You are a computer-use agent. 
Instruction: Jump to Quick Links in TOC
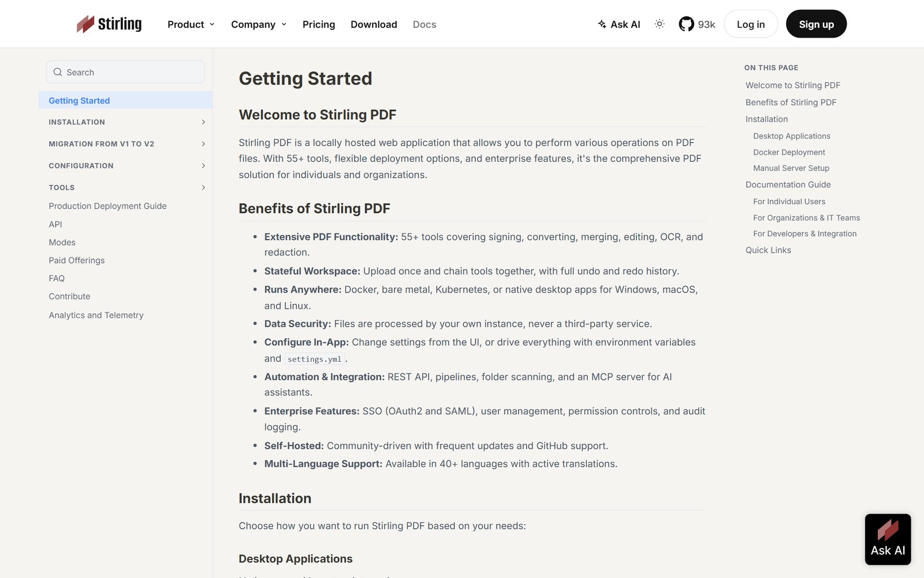click(x=768, y=250)
